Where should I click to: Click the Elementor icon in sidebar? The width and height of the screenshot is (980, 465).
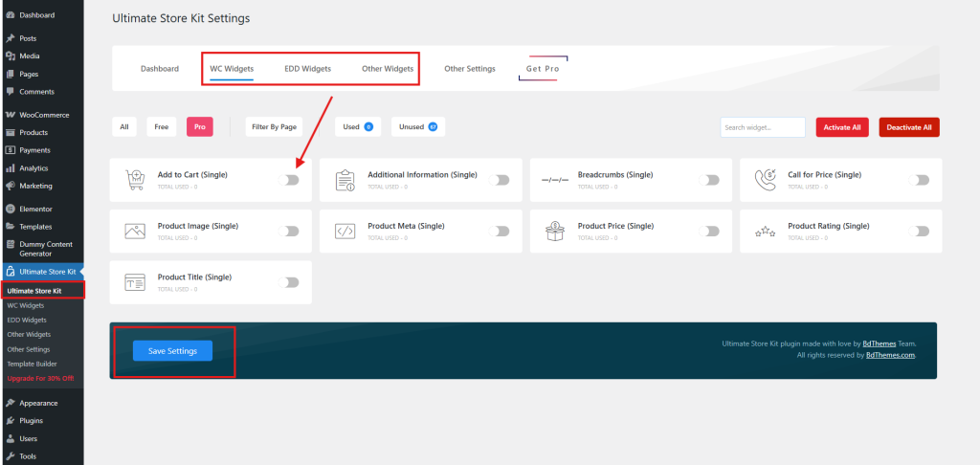[x=10, y=209]
